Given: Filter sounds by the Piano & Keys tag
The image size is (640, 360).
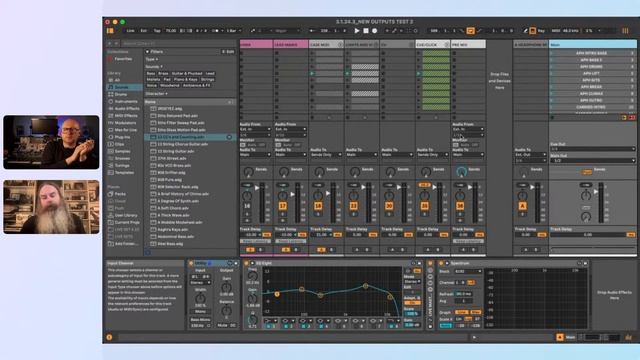Looking at the screenshot, I should coord(185,79).
